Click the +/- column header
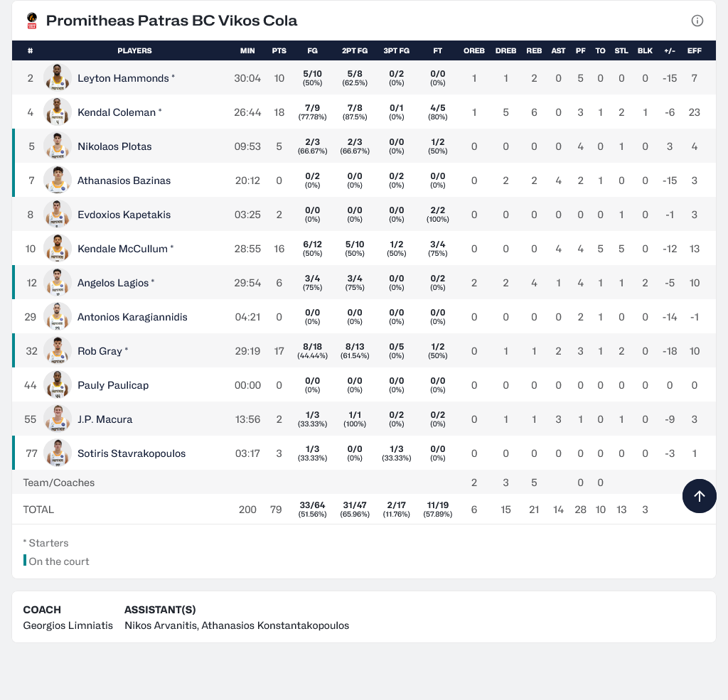 [669, 51]
